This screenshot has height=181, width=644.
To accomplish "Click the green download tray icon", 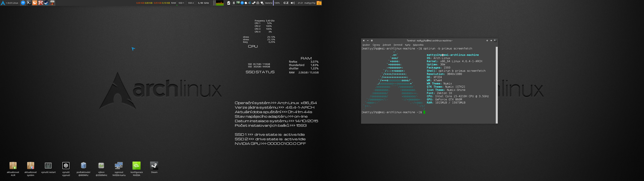I will coord(238,3).
